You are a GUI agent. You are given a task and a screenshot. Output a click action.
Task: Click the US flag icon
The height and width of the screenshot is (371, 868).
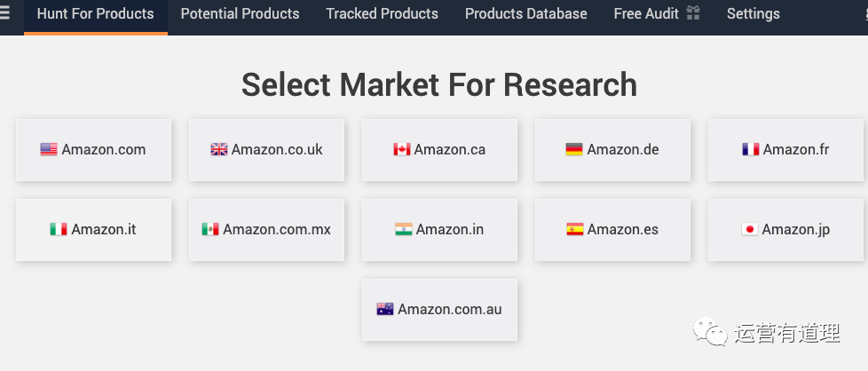[x=49, y=150]
